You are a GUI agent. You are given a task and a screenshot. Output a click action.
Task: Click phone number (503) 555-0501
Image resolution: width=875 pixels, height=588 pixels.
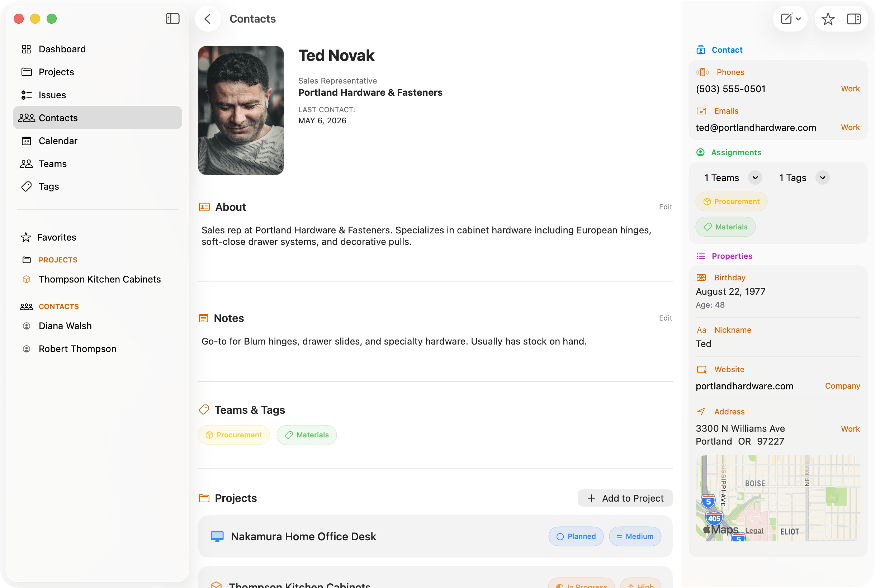[x=730, y=89]
